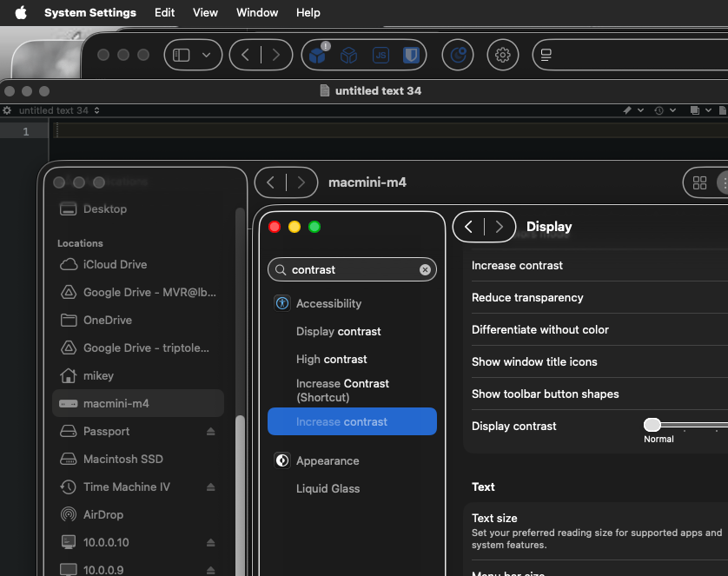The image size is (728, 576).
Task: Open the System Settings app menu
Action: tap(90, 12)
